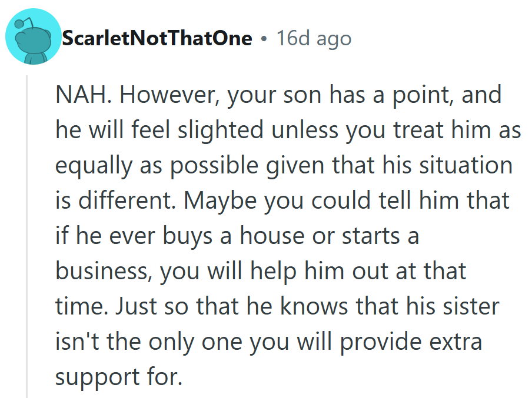Click the dot separator beside the username

(264, 39)
